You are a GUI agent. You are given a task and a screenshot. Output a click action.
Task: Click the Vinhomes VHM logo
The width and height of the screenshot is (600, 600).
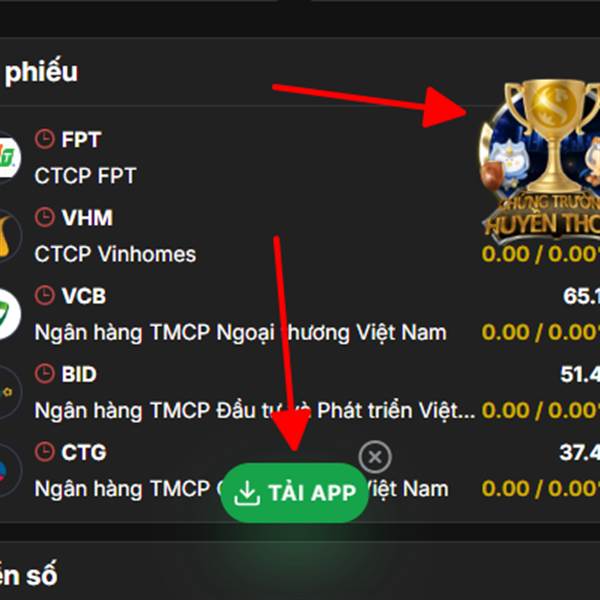[x=8, y=236]
